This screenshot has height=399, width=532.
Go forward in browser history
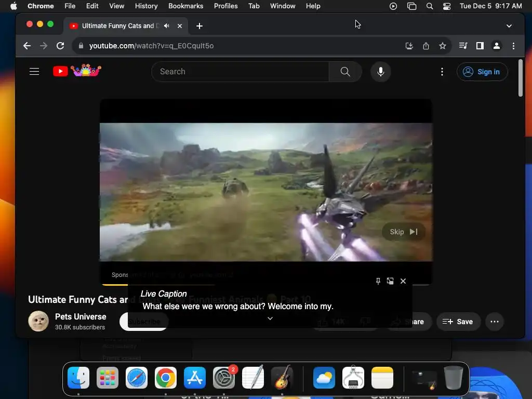pyautogui.click(x=44, y=46)
